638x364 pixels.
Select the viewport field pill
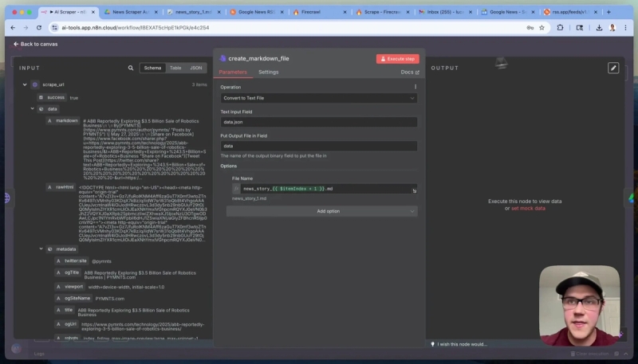point(69,287)
